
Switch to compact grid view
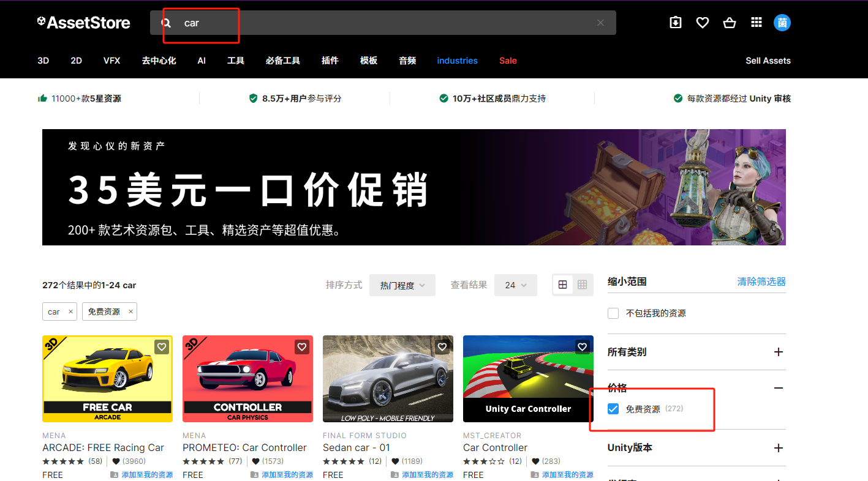[583, 285]
